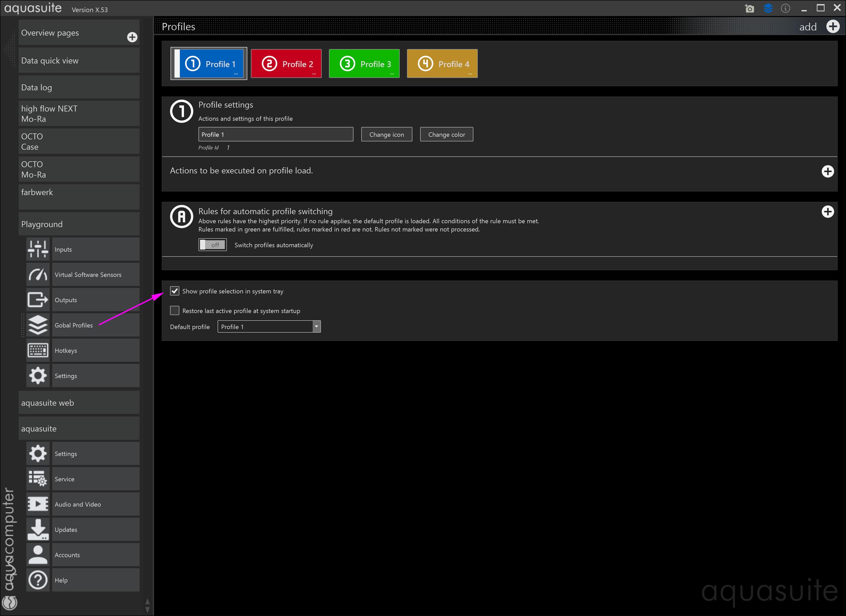The width and height of the screenshot is (846, 616).
Task: Switch to red Profile 2 tab
Action: [x=286, y=64]
